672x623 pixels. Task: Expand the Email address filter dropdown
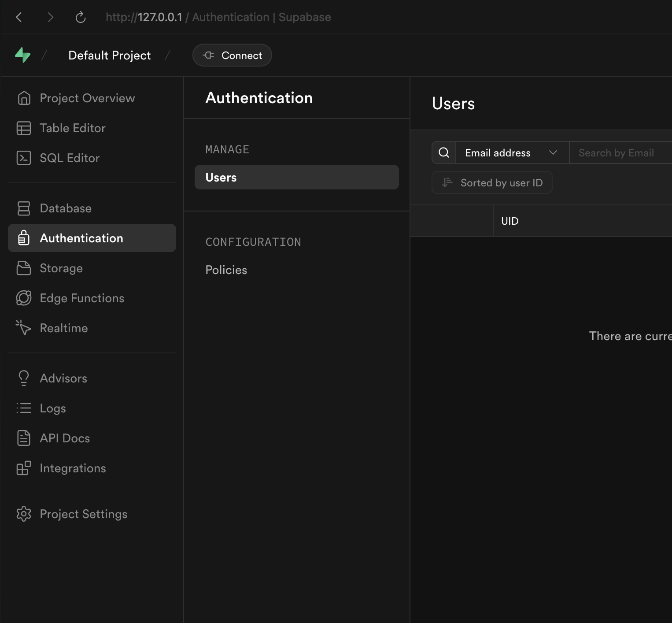pos(512,153)
